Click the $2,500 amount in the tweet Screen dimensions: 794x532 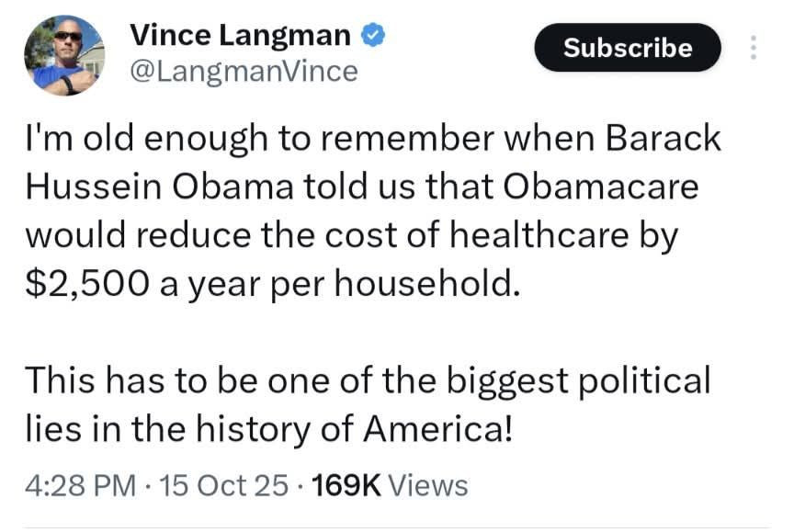click(81, 282)
